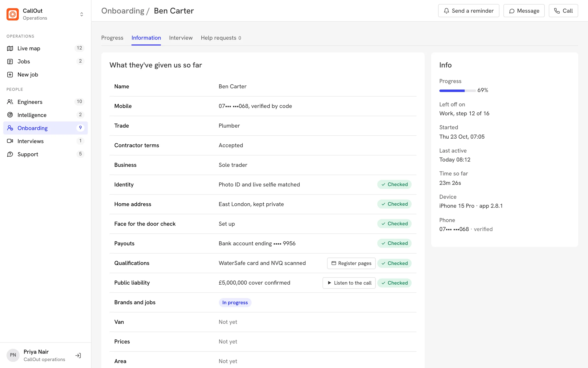Click the 69% progress bar
This screenshot has height=368, width=588.
point(457,91)
